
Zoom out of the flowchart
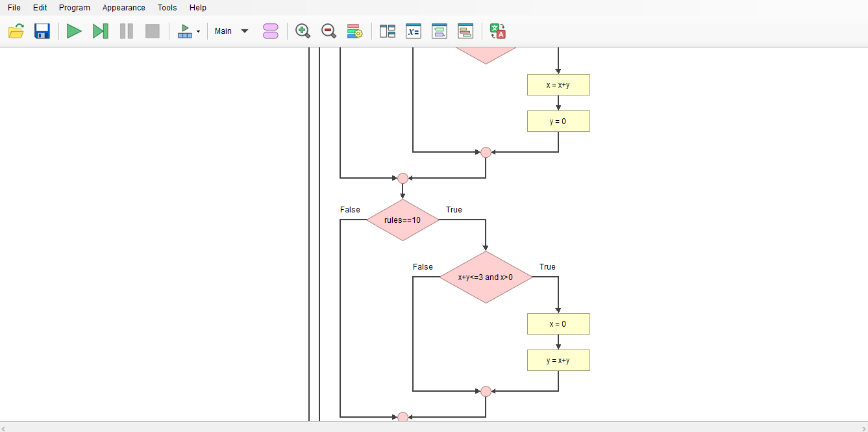329,31
